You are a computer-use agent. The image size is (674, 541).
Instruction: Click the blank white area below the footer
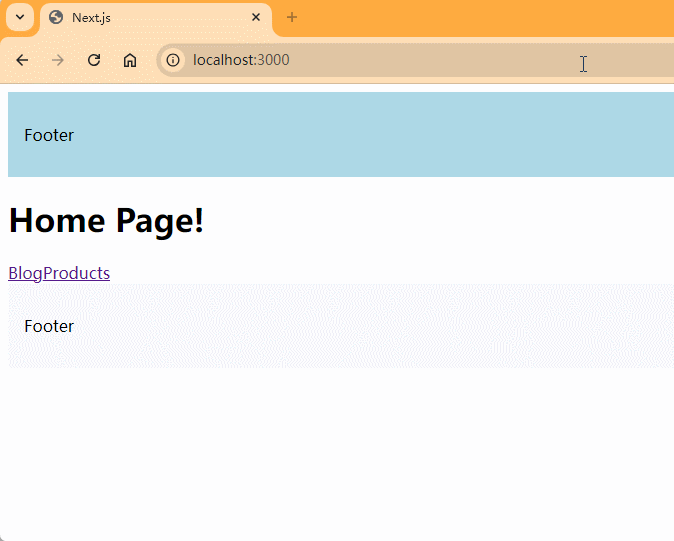tap(340, 450)
